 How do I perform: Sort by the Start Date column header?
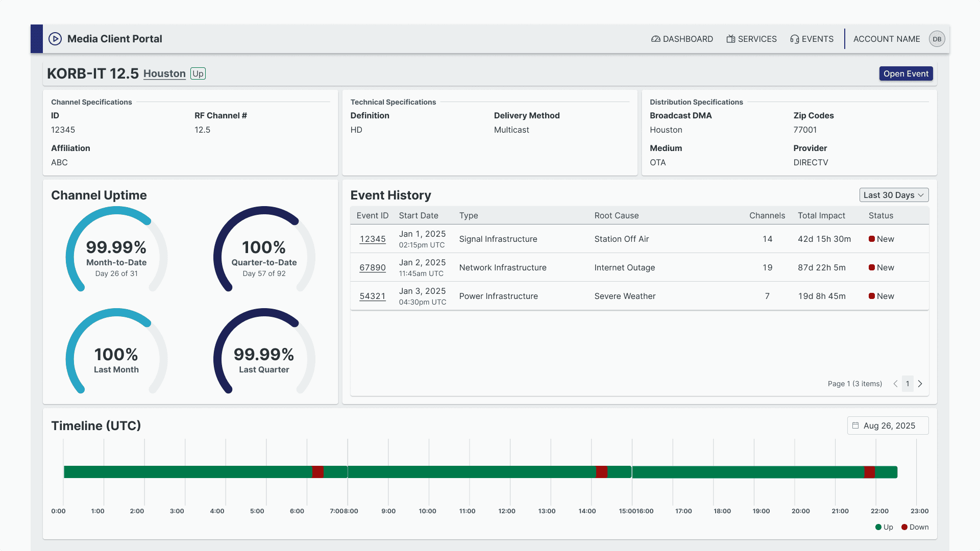coord(419,215)
